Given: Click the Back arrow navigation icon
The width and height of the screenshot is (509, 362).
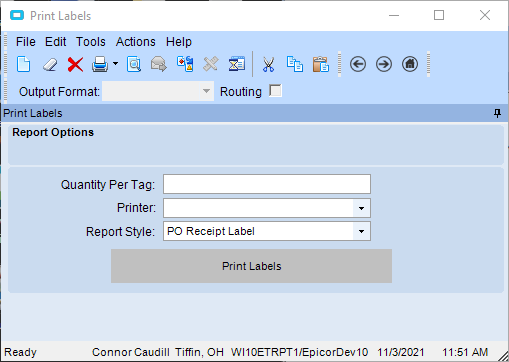Looking at the screenshot, I should pyautogui.click(x=358, y=64).
